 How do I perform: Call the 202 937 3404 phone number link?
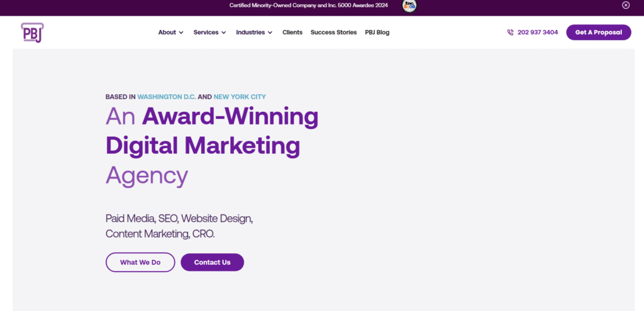[538, 33]
